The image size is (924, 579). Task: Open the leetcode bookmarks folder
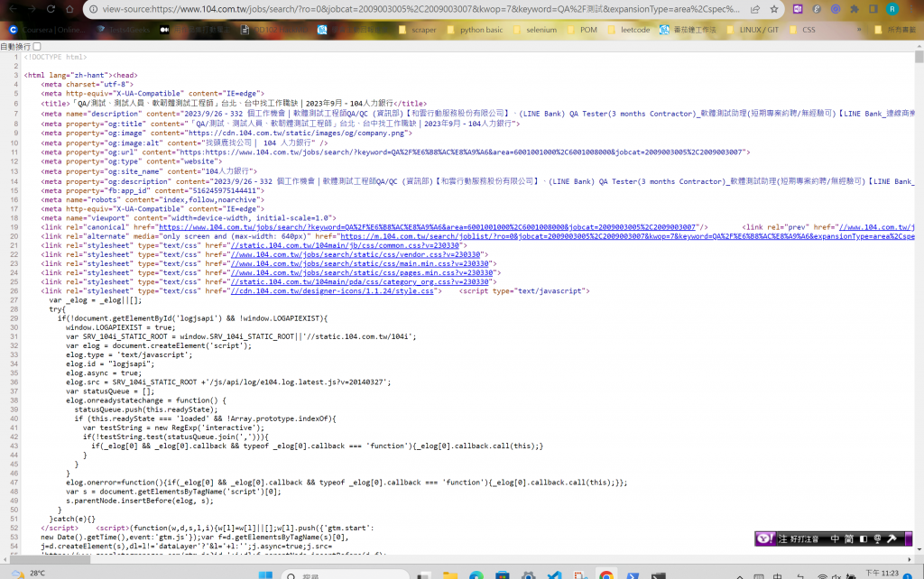click(629, 30)
